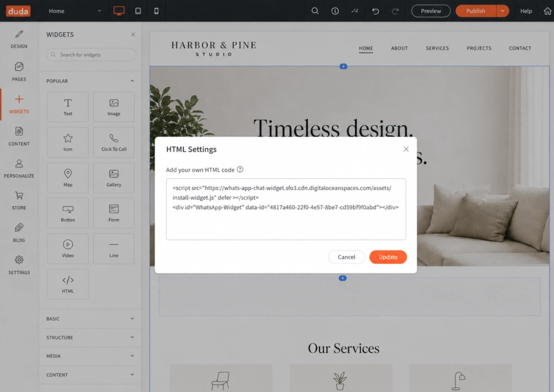Close the Widgets panel
Screen dimensions: 554x392
133,34
